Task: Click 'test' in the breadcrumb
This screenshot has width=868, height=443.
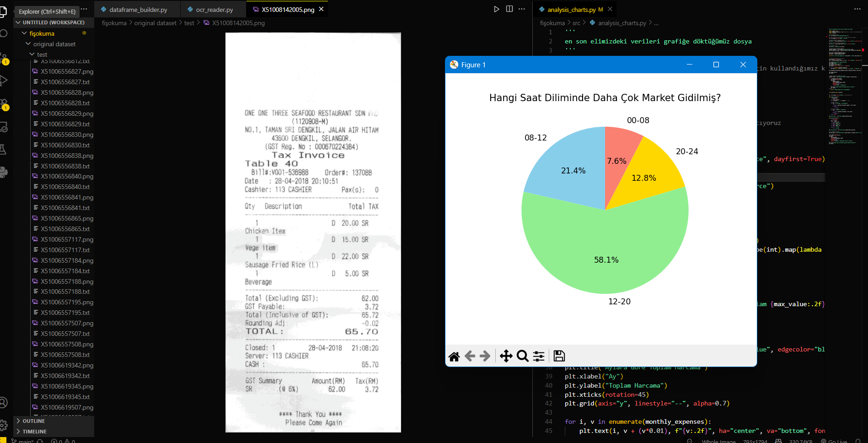Action: (x=189, y=23)
